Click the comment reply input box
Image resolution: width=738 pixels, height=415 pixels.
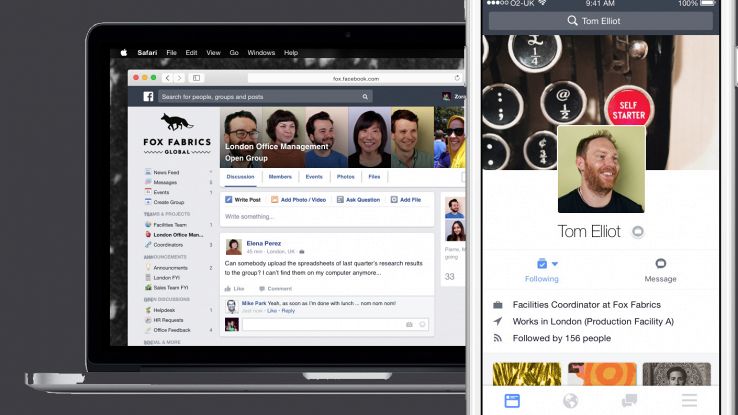pyautogui.click(x=335, y=325)
